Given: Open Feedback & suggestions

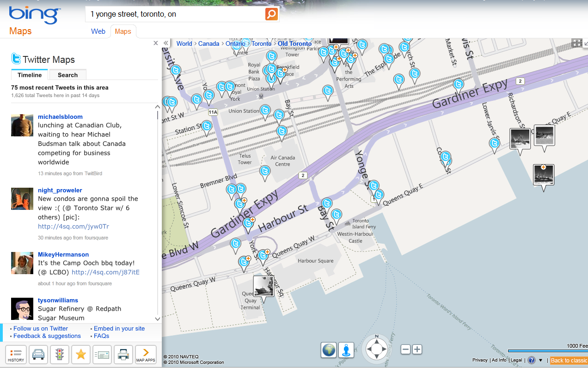Looking at the screenshot, I should 47,336.
